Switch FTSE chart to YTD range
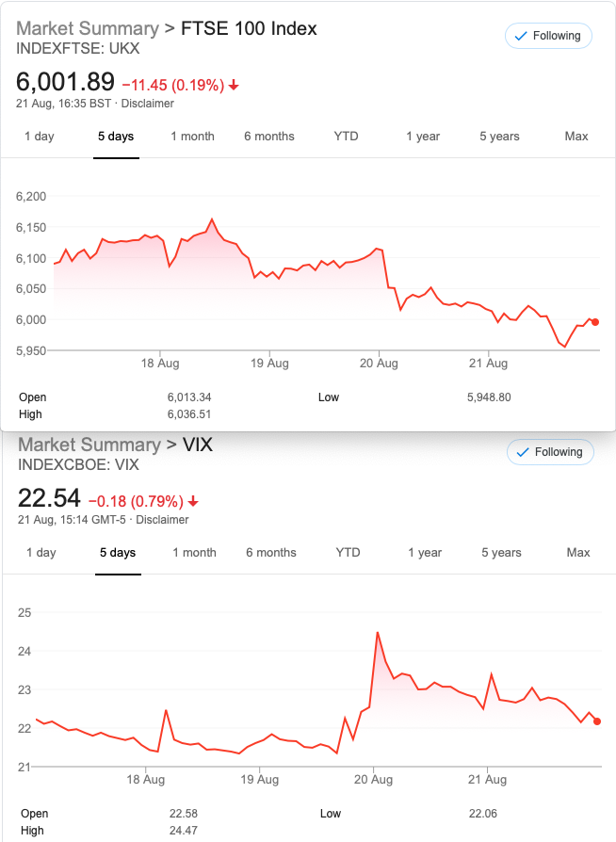This screenshot has width=616, height=842. (346, 137)
